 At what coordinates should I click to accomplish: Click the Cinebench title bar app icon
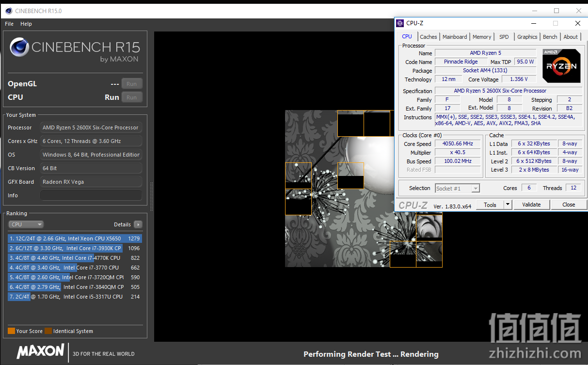pos(9,11)
